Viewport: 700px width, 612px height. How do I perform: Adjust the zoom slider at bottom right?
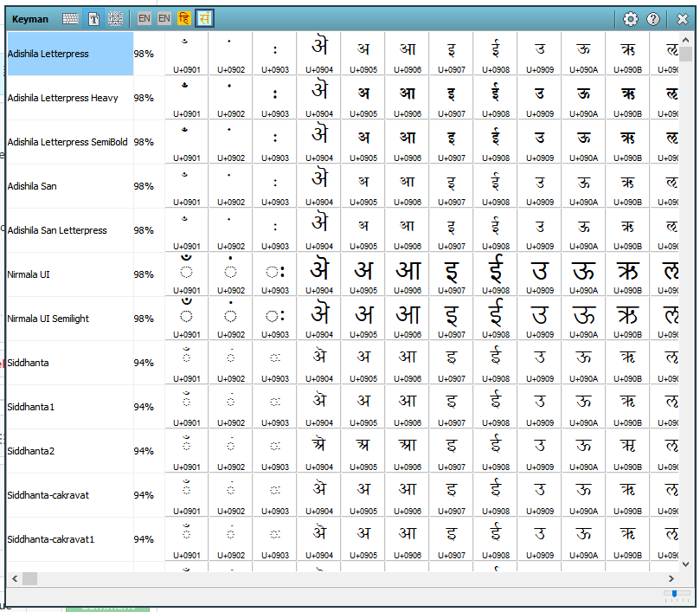click(x=674, y=595)
